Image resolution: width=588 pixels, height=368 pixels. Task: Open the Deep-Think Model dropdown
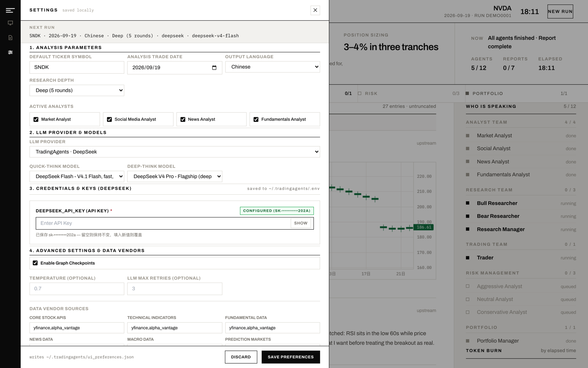[x=175, y=177]
